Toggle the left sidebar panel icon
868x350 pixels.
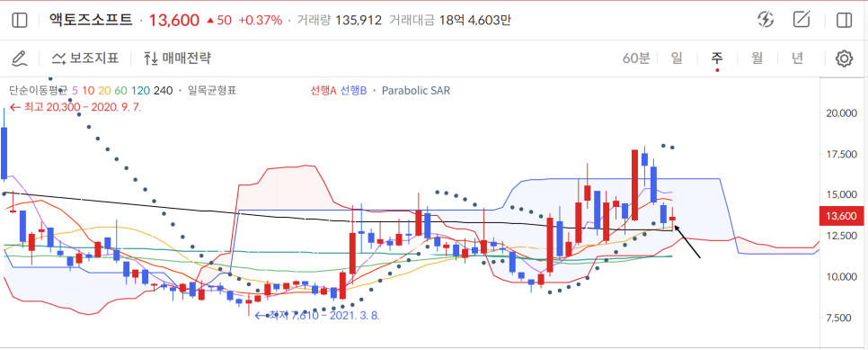20,21
